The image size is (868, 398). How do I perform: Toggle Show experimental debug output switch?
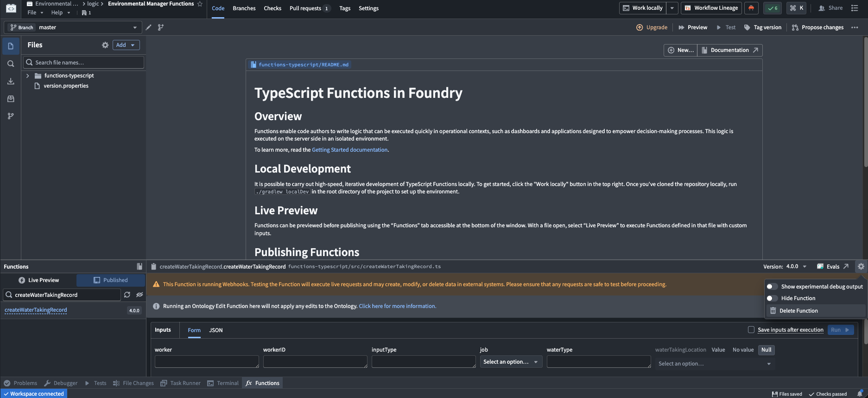coord(772,287)
